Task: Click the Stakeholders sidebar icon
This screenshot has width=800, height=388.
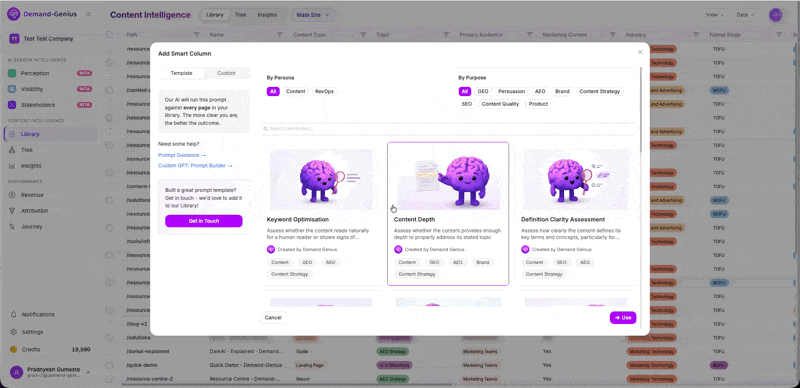Action: tap(12, 105)
